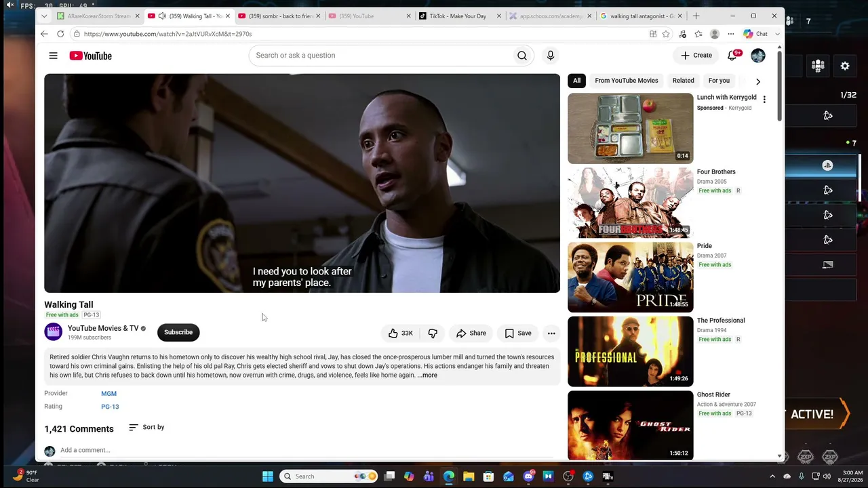Open the Pride movie thumbnail

coord(630,277)
